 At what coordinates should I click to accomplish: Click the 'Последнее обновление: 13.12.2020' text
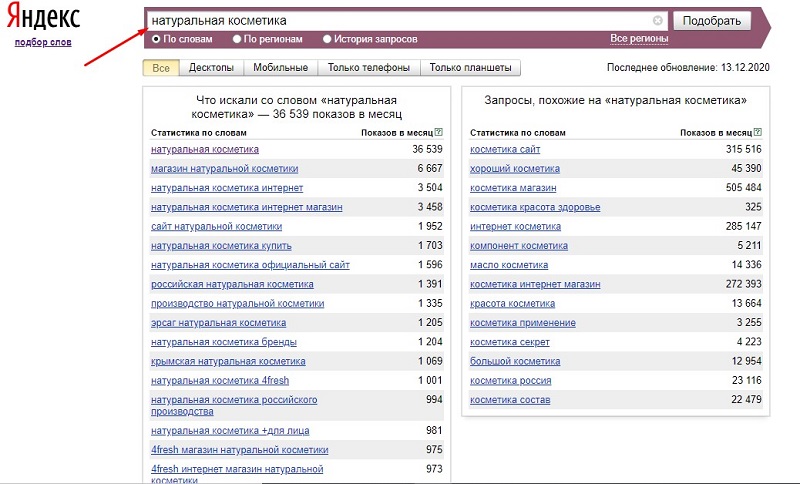[x=688, y=67]
